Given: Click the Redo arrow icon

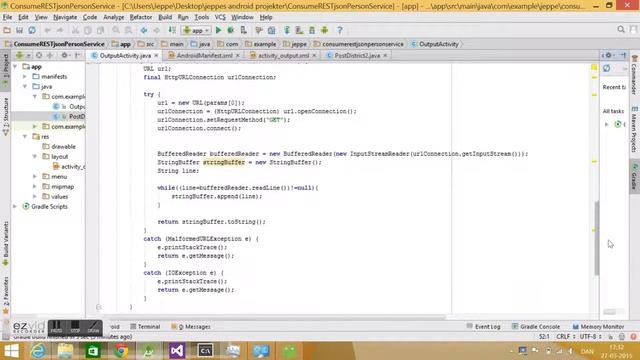Looking at the screenshot, I should (x=60, y=30).
